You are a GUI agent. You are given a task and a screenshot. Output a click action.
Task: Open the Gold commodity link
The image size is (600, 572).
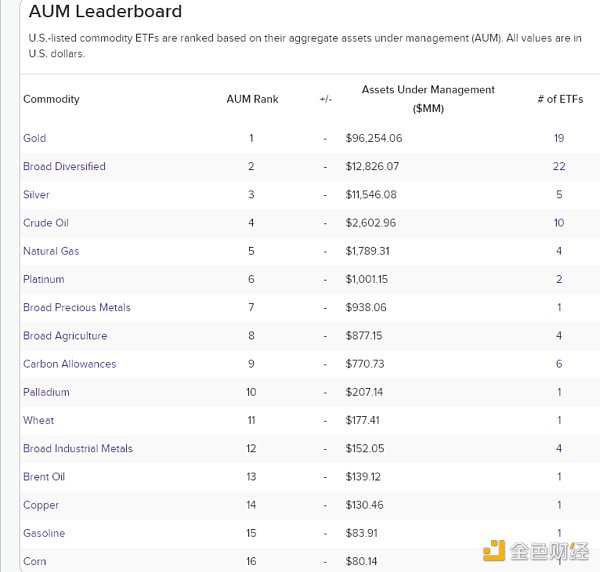coord(34,138)
